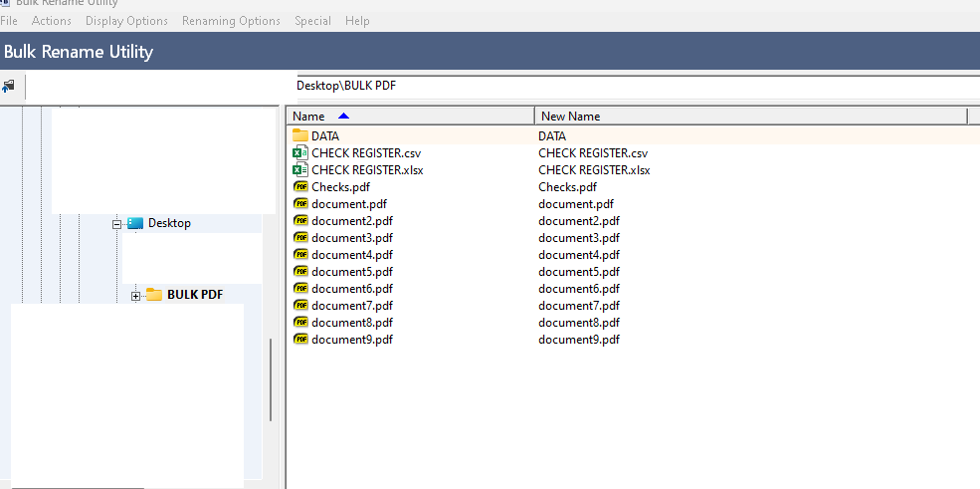Click CHECK REGISTER.csv in the New Name column

click(593, 153)
